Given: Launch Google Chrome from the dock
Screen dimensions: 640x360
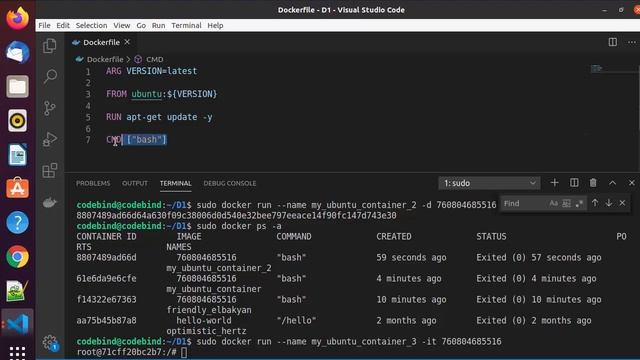Looking at the screenshot, I should point(18,257).
